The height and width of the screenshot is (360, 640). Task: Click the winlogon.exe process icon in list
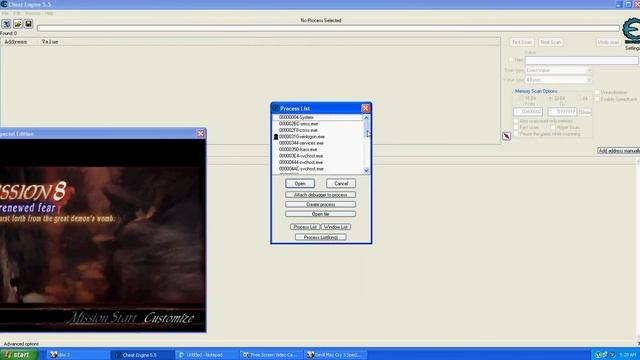[x=276, y=137]
